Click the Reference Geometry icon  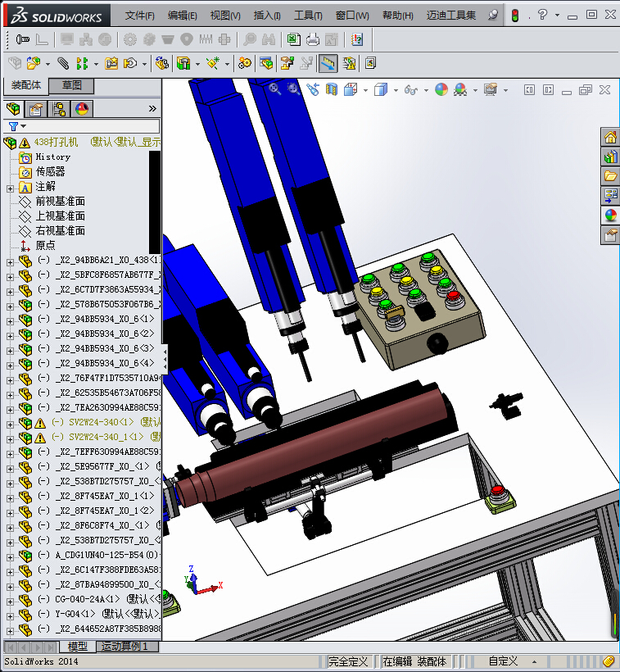click(x=213, y=63)
